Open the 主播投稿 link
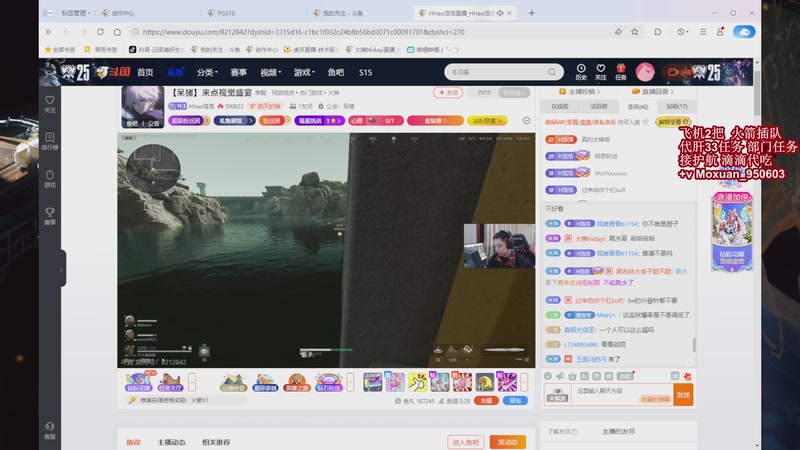The width and height of the screenshot is (800, 450). [x=580, y=92]
